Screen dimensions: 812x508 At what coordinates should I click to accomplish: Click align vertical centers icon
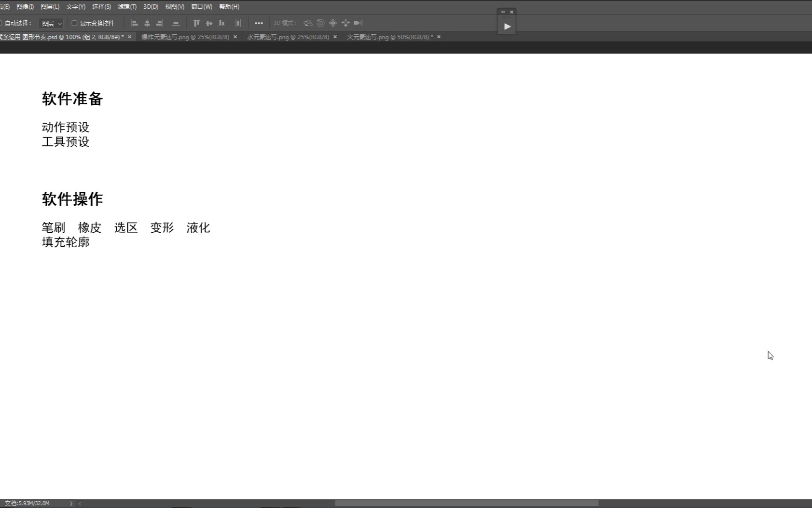coord(209,23)
